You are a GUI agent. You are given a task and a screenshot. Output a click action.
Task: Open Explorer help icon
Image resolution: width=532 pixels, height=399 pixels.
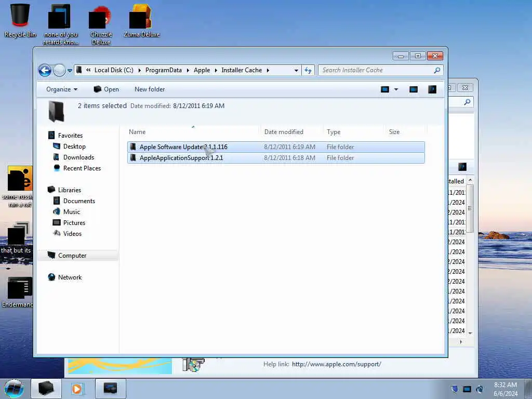click(432, 89)
